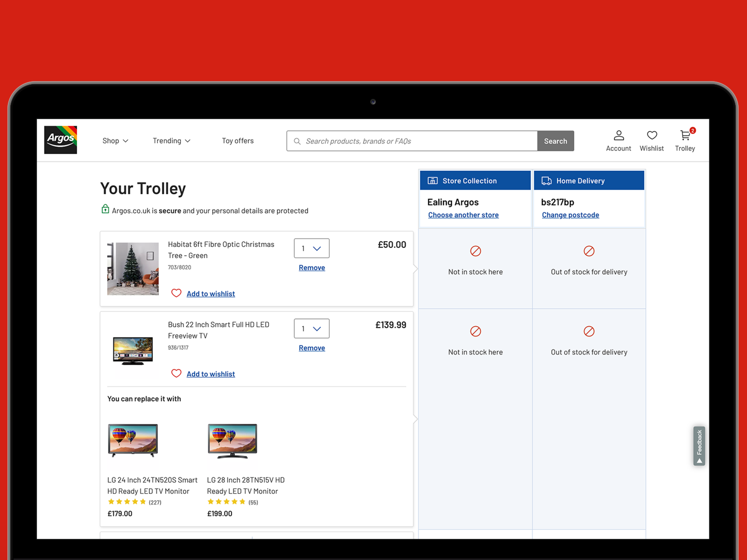
Task: Add Christmas tree to wishlist
Action: pos(211,294)
